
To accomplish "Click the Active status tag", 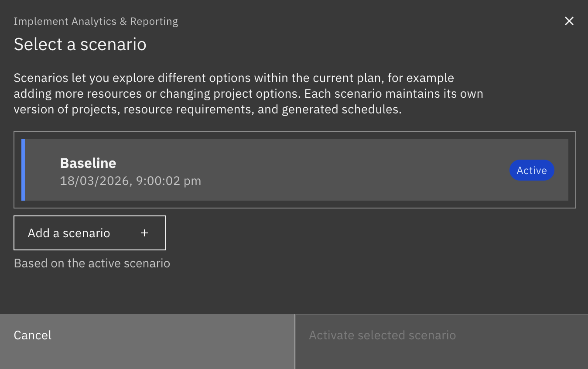I will (x=532, y=170).
